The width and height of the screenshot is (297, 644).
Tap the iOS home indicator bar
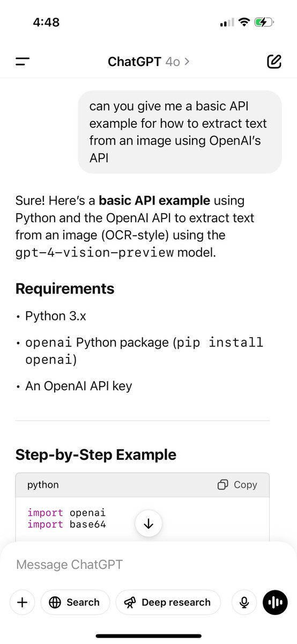pos(148,636)
